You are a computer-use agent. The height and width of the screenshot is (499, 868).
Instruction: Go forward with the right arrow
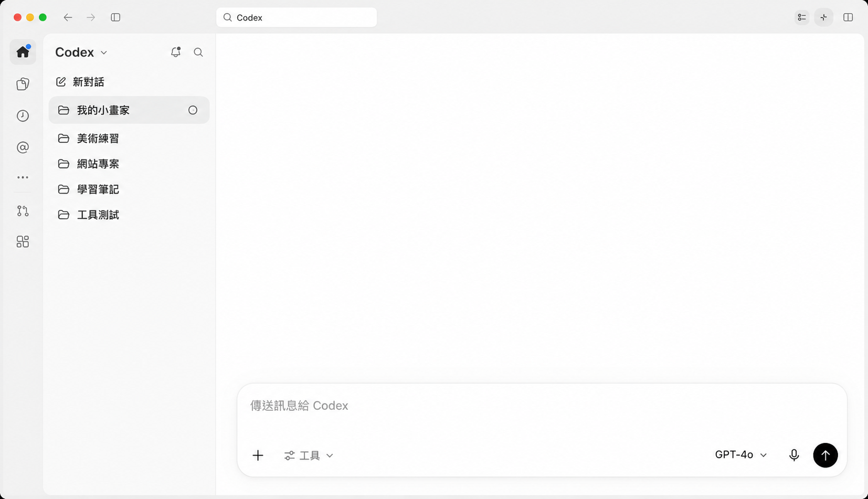(x=91, y=17)
